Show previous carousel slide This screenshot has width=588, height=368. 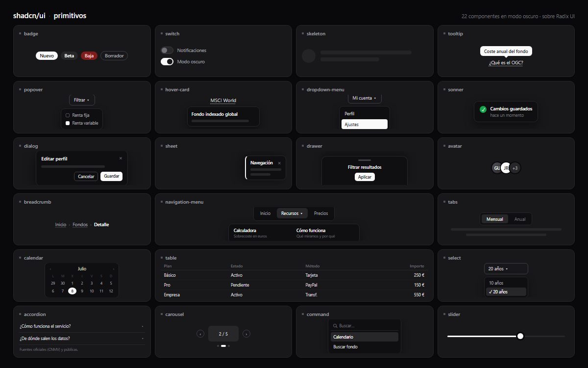tap(200, 334)
